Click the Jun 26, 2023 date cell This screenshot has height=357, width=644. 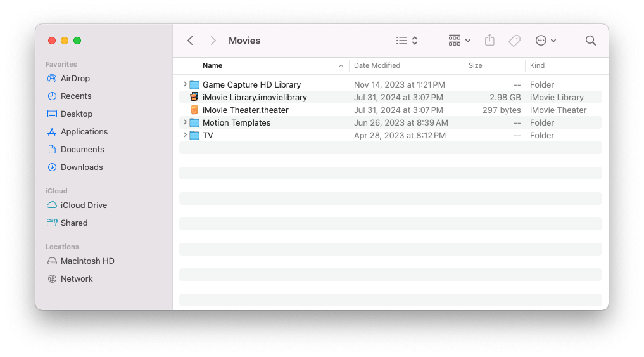[401, 122]
